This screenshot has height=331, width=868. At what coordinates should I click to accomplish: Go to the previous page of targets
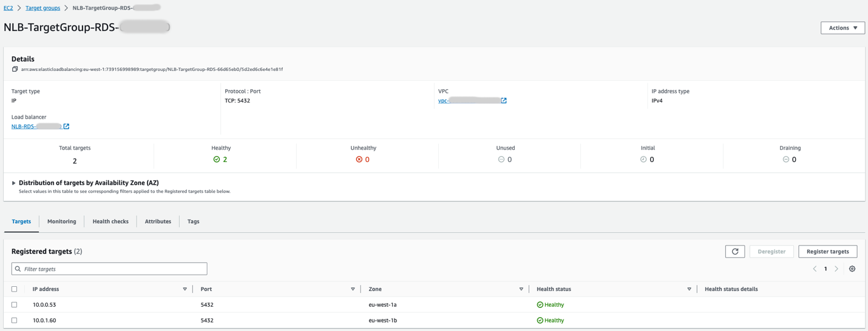point(815,269)
